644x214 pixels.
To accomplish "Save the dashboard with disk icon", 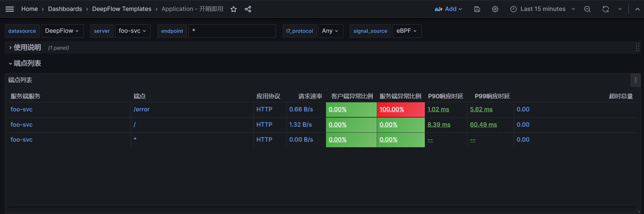I will coord(477,9).
